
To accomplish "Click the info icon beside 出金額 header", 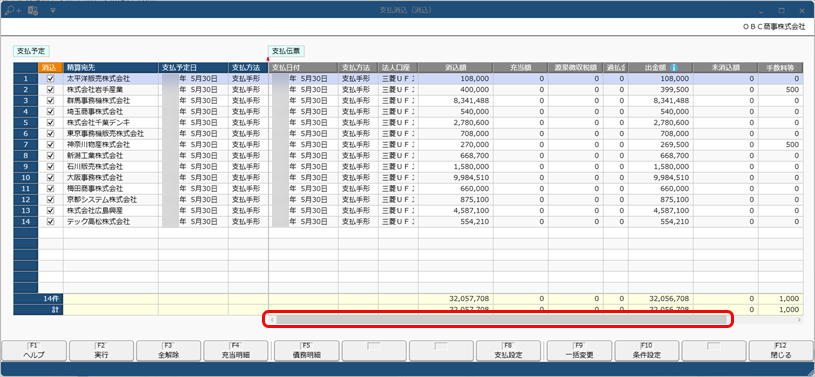I will click(x=674, y=68).
